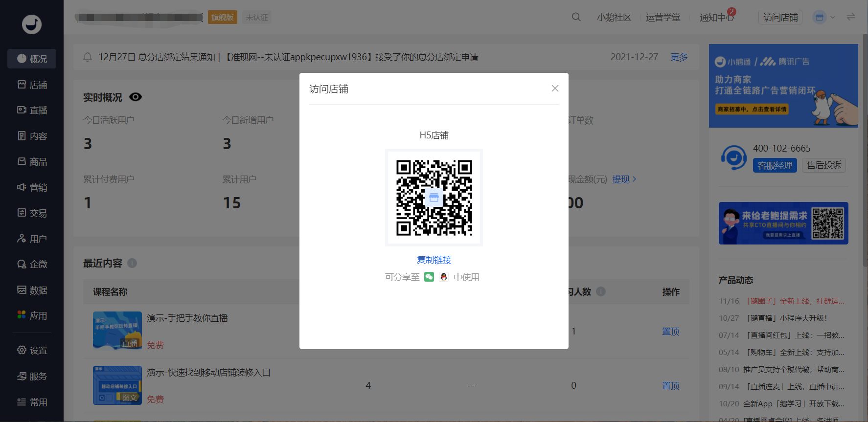Image resolution: width=868 pixels, height=422 pixels.
Task: Click the QQ penguin share icon
Action: (444, 277)
